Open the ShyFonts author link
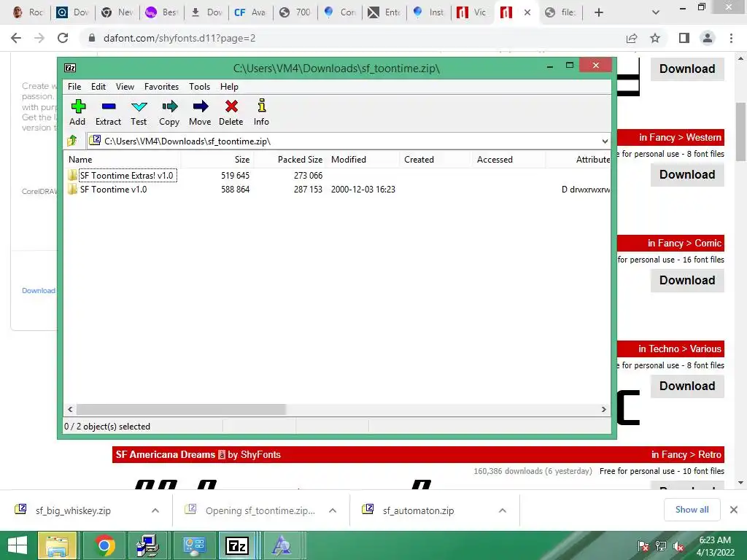The width and height of the screenshot is (747, 560). 260,455
